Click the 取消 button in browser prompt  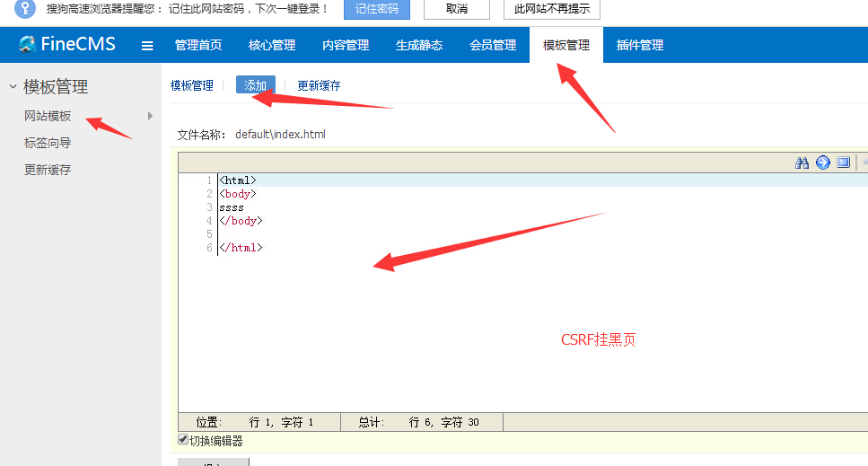457,9
